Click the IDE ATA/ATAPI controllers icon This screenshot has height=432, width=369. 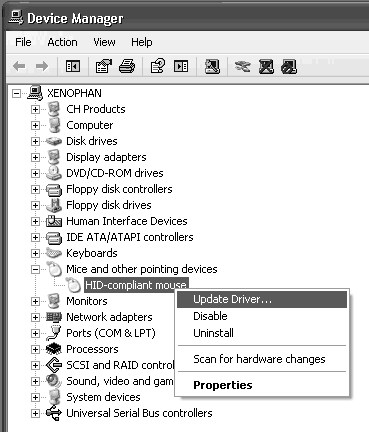point(54,237)
